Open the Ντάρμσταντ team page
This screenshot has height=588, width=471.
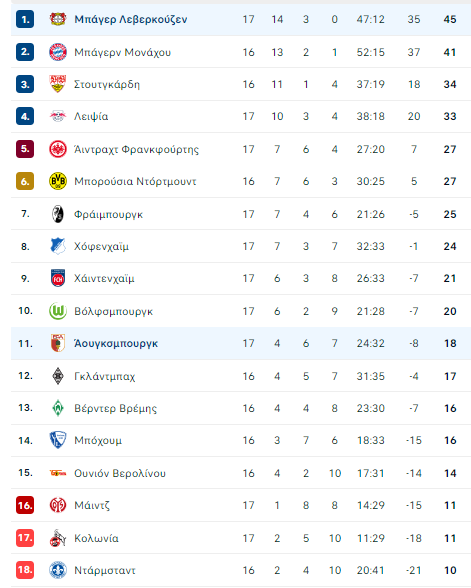105,570
